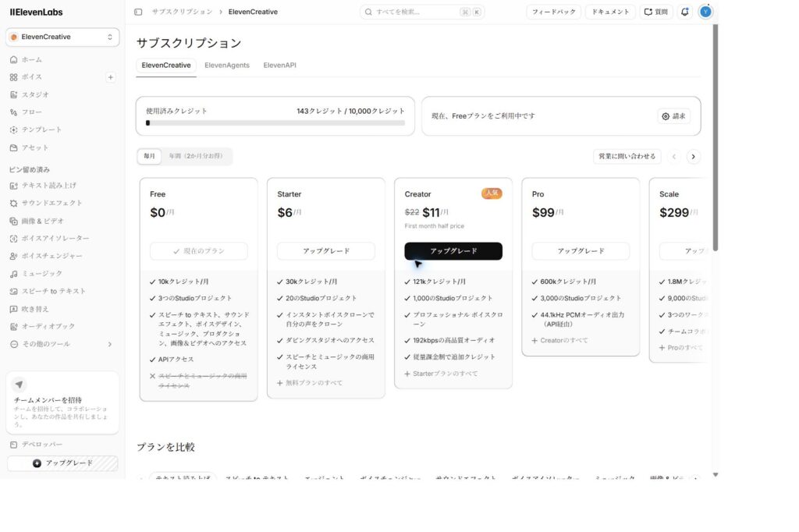Click 'APIアクセス' feature in Free

(x=176, y=360)
